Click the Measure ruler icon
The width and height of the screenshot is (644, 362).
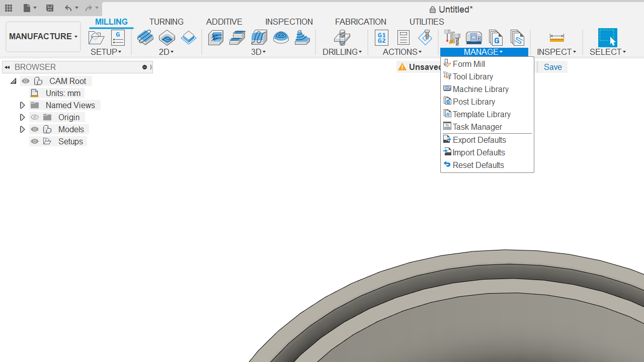556,38
